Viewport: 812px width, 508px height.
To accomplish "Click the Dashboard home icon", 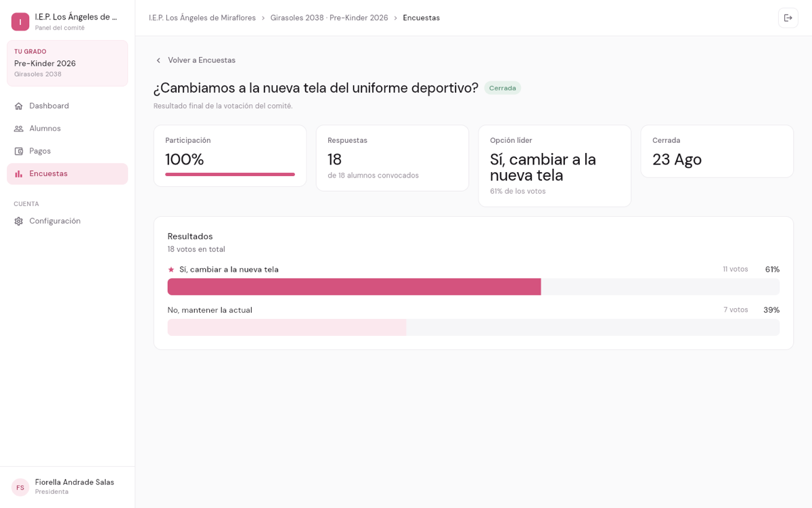I will (19, 106).
